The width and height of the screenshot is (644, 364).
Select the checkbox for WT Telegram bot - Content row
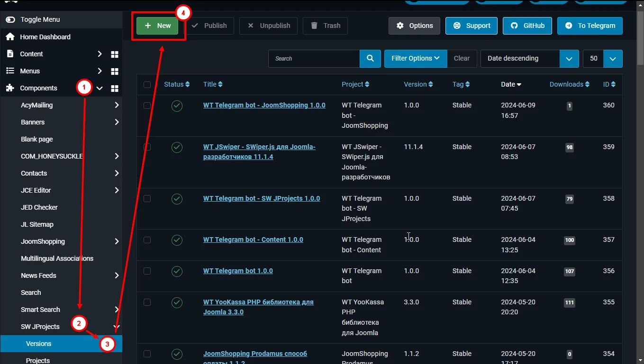point(147,240)
